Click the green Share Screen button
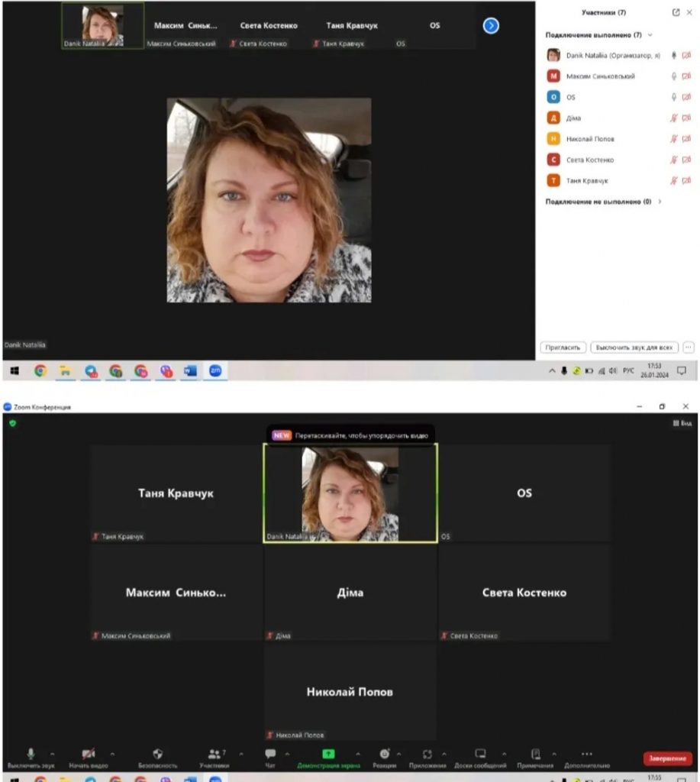Viewport: 700px width, 782px height. coord(328,754)
